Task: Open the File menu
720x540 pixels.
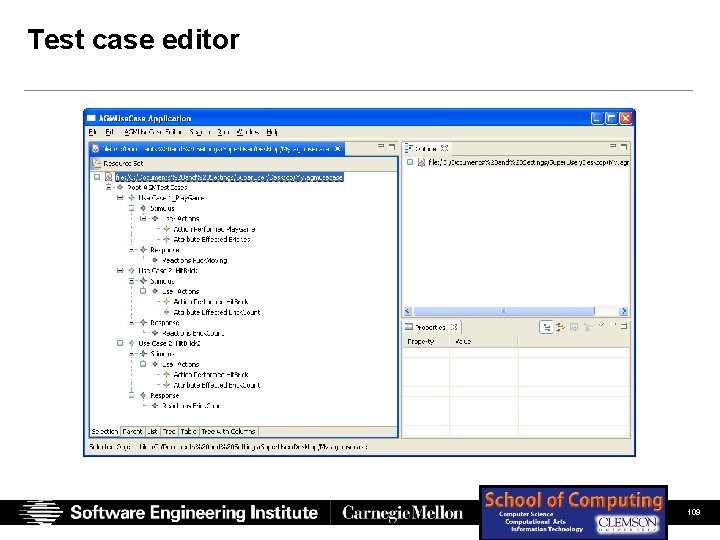Action: tap(93, 132)
